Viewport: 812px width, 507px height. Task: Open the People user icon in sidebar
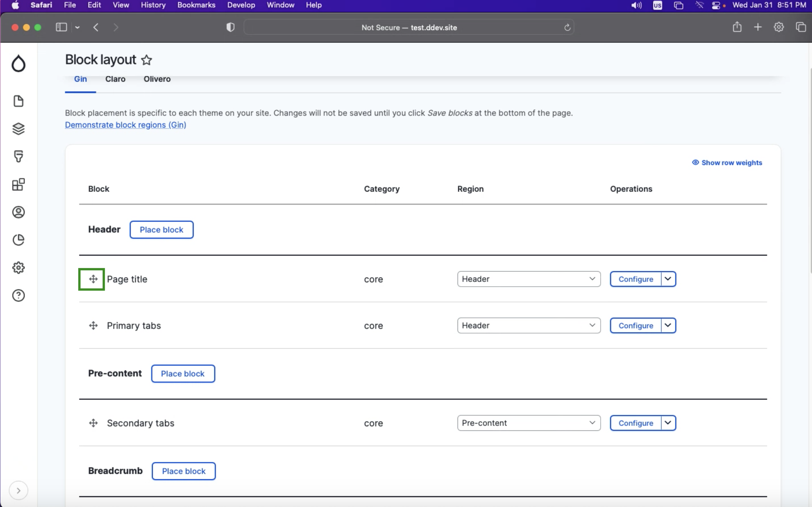point(18,212)
